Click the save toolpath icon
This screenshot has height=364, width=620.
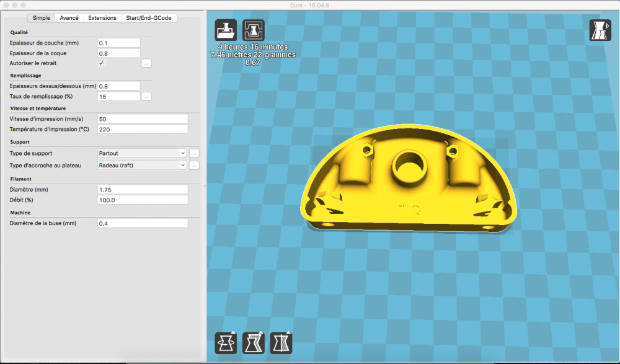pyautogui.click(x=254, y=30)
